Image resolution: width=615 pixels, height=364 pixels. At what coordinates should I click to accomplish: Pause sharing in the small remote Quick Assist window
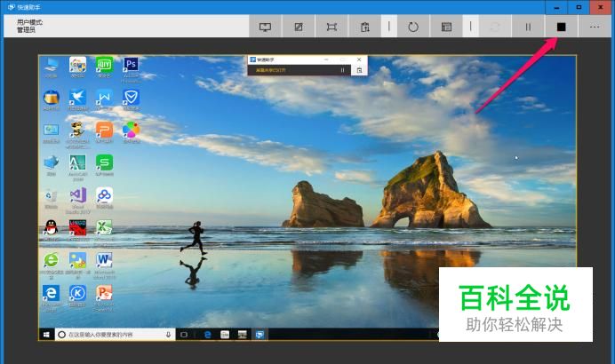(x=342, y=70)
